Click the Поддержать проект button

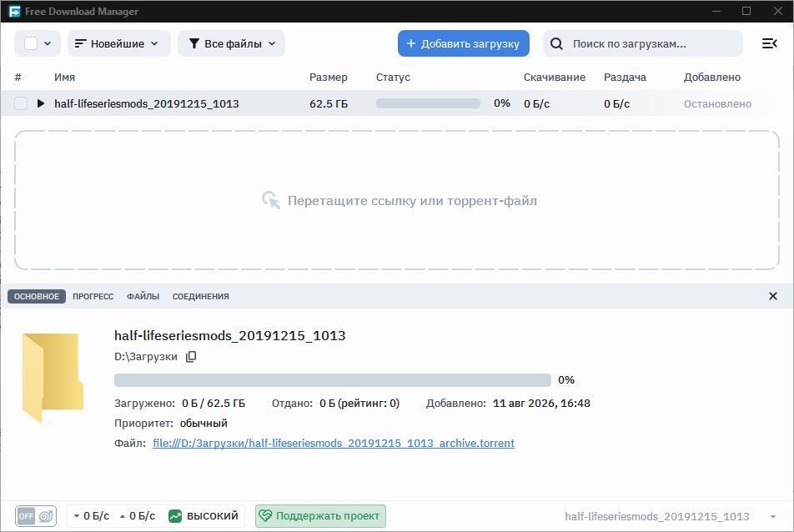tap(320, 516)
